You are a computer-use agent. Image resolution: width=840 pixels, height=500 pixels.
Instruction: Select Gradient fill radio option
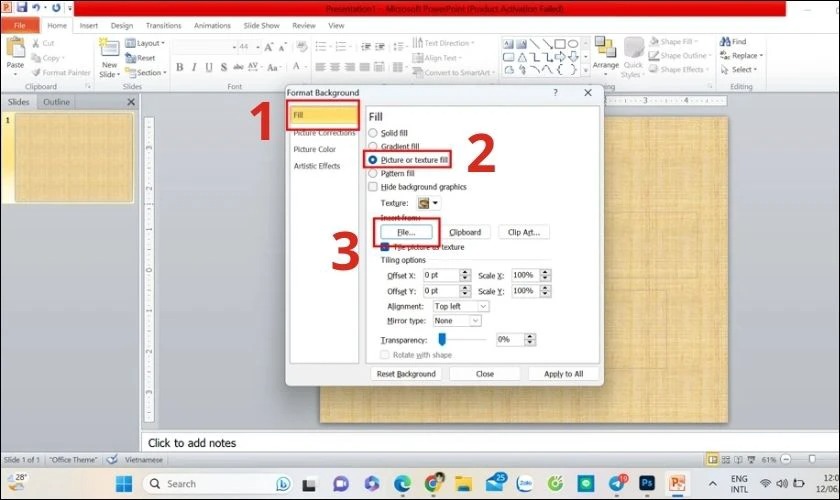pyautogui.click(x=373, y=146)
